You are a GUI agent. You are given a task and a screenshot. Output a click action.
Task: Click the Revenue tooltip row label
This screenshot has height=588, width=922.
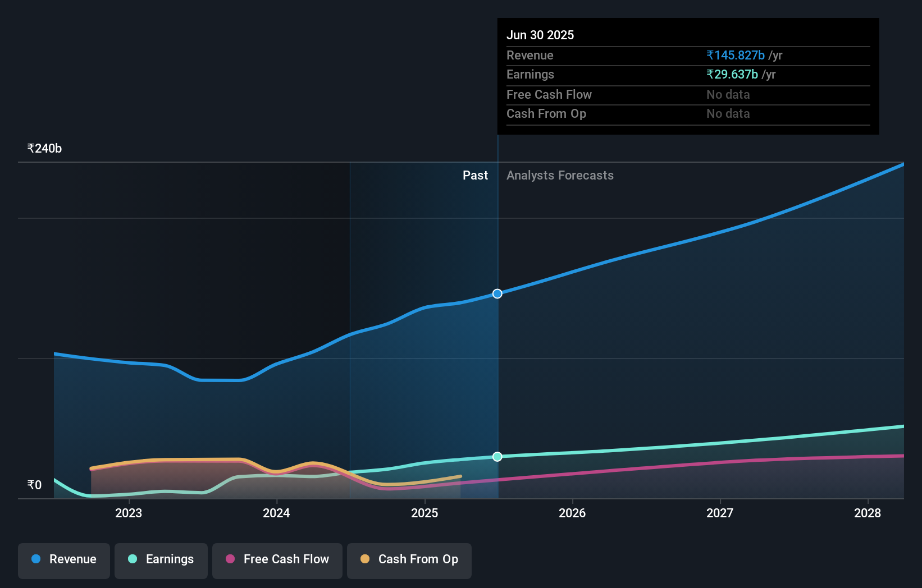coord(530,56)
